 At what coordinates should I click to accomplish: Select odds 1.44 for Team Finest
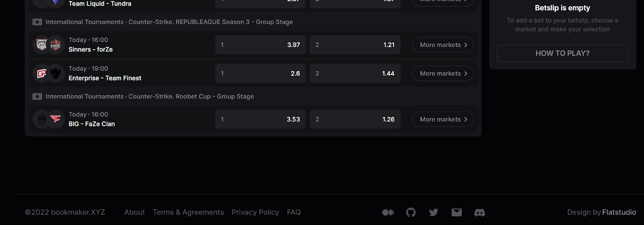[355, 73]
